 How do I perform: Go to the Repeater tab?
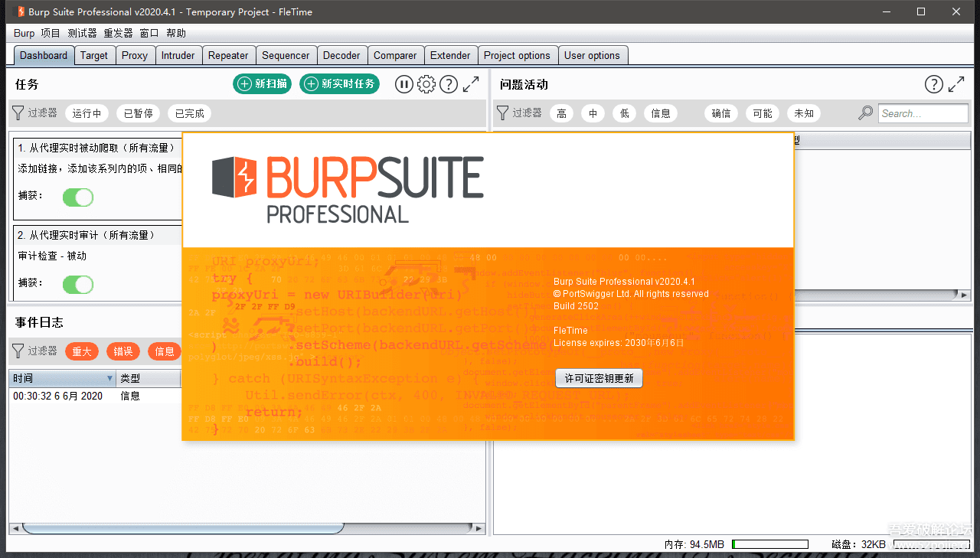pyautogui.click(x=228, y=55)
